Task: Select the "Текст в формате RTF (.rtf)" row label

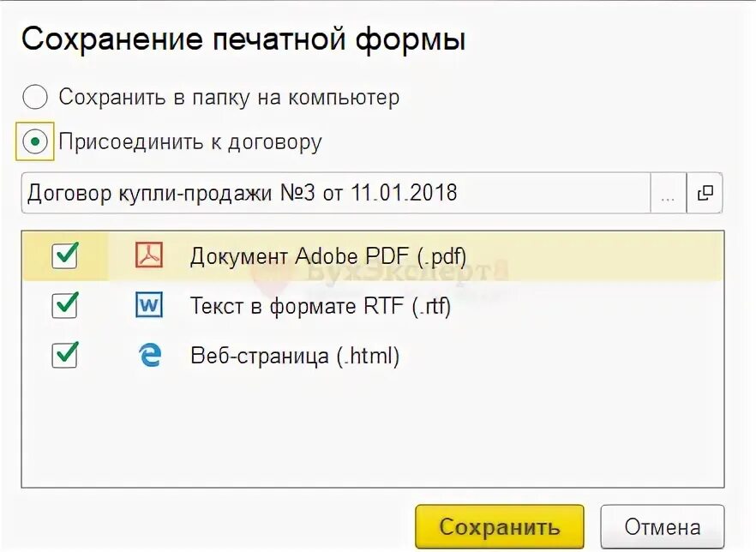Action: 320,305
